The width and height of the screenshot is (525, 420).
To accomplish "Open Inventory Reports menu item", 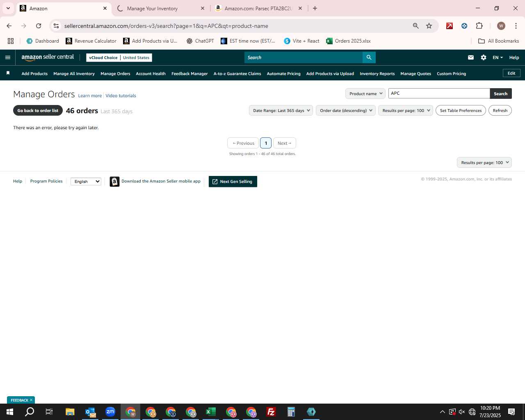I will point(377,73).
